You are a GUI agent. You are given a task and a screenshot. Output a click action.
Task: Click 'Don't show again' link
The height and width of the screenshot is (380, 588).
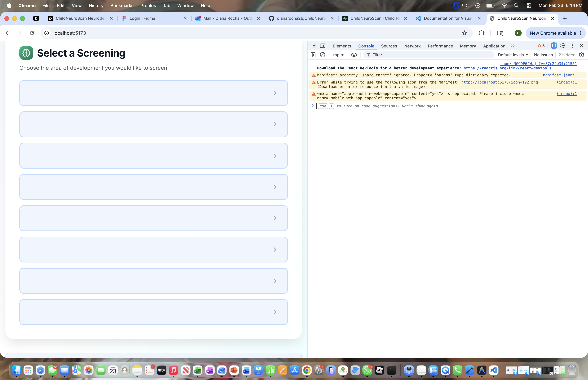point(419,106)
